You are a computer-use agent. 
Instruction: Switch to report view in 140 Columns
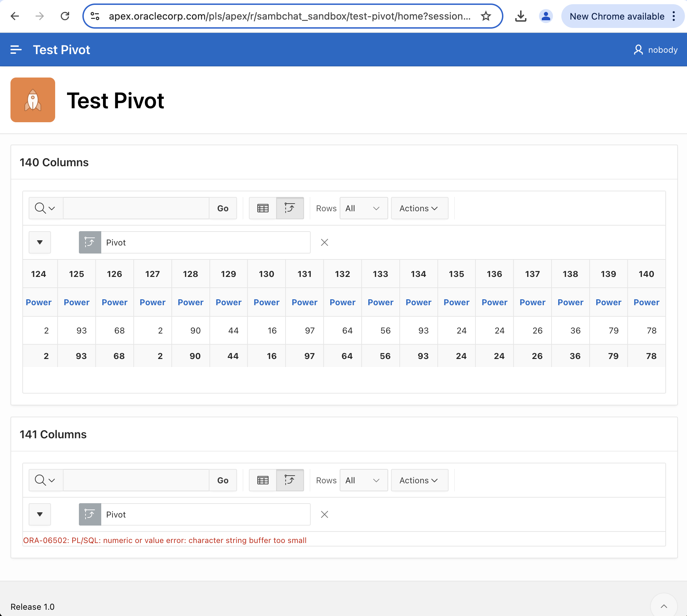coord(263,208)
